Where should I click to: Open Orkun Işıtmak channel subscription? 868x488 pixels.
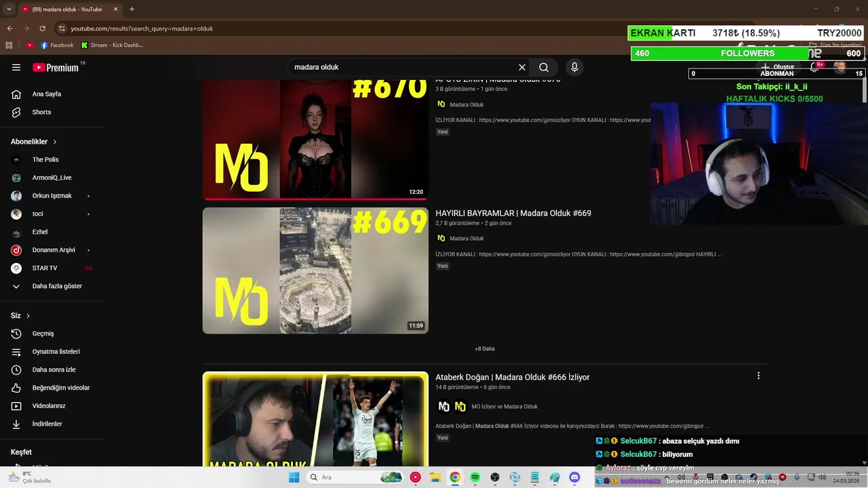click(x=52, y=196)
